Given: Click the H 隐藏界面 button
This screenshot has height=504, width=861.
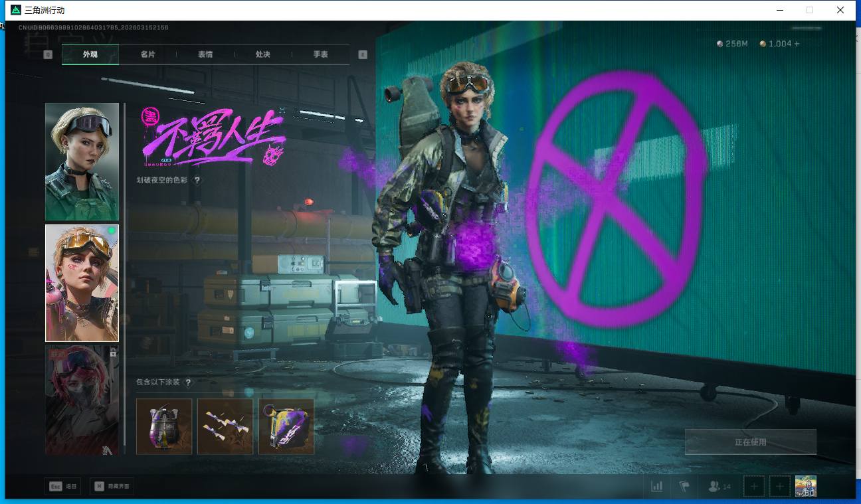Looking at the screenshot, I should [111, 486].
